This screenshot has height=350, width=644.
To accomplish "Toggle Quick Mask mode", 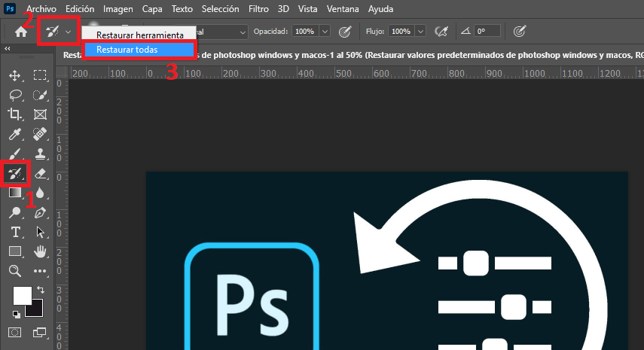I will pyautogui.click(x=15, y=333).
